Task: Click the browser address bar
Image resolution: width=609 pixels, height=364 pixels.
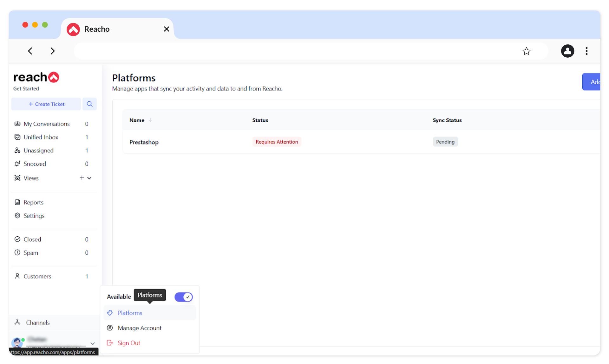Action: click(x=295, y=51)
